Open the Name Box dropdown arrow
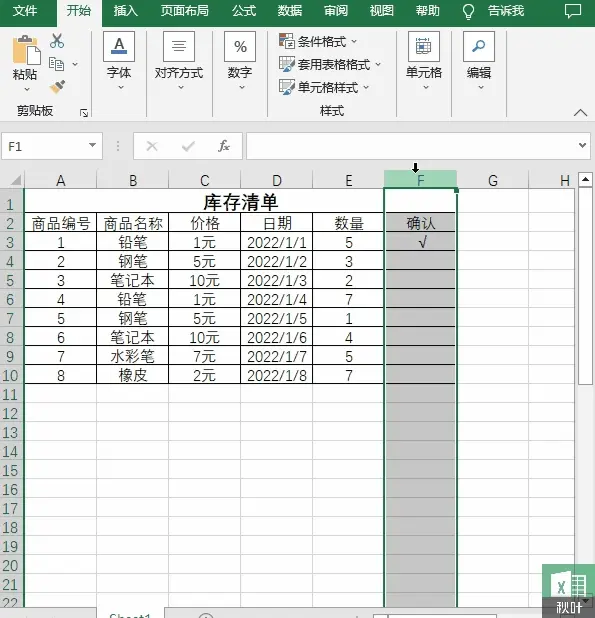The width and height of the screenshot is (595, 618). 92,145
